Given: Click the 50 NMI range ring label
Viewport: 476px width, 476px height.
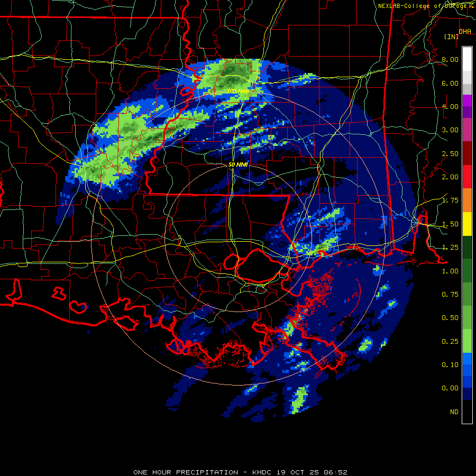Looking at the screenshot, I should pyautogui.click(x=238, y=164).
